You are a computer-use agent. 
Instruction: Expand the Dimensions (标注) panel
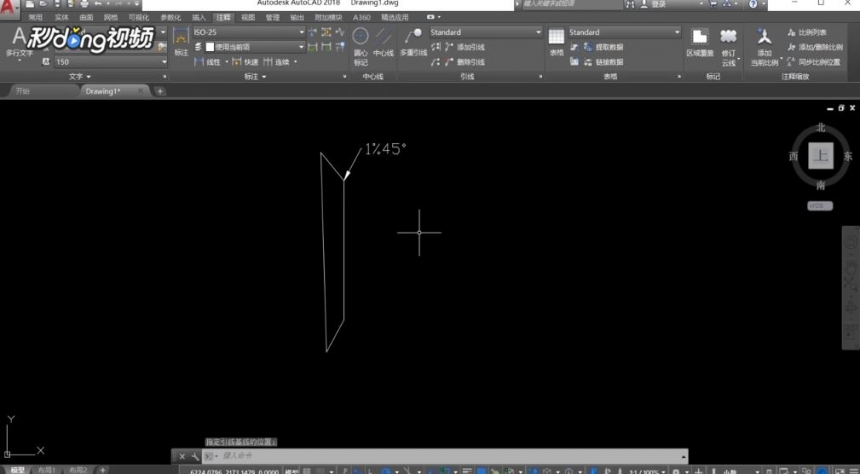[x=254, y=77]
